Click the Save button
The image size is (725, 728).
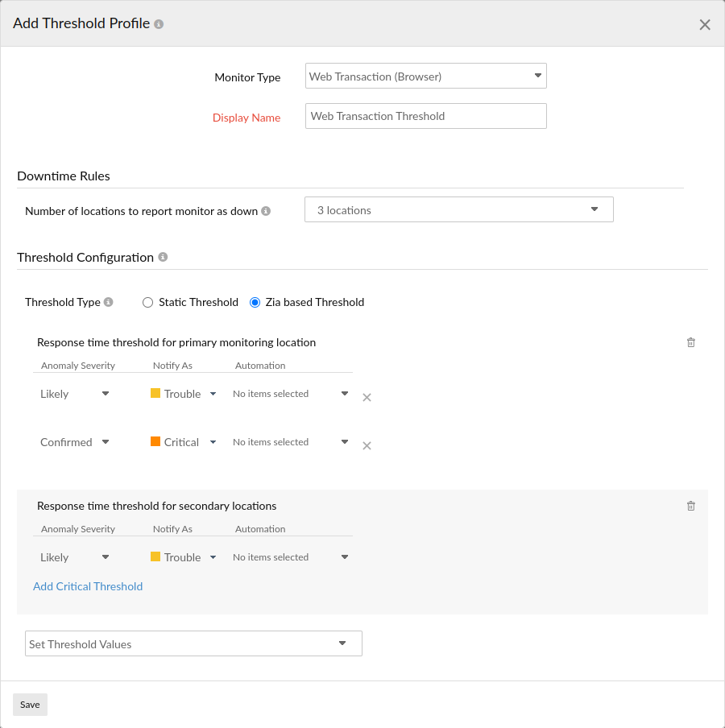click(30, 704)
